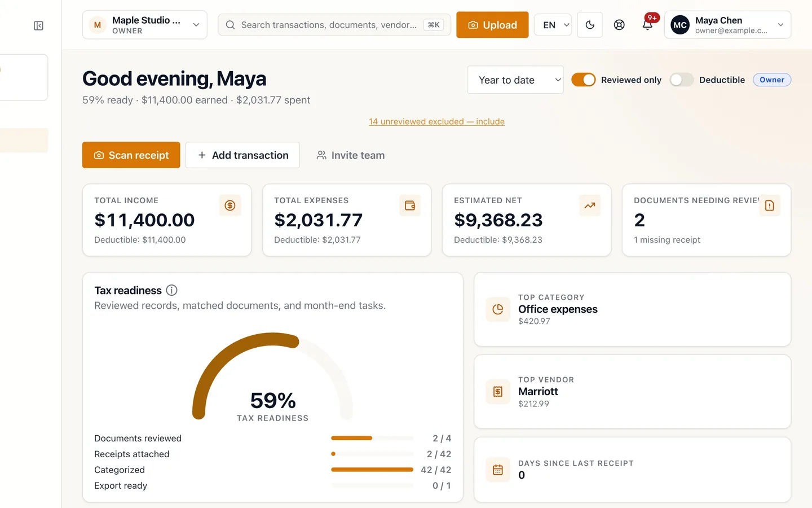Click the ⌘K search shortcut badge
812x508 pixels.
pyautogui.click(x=434, y=25)
